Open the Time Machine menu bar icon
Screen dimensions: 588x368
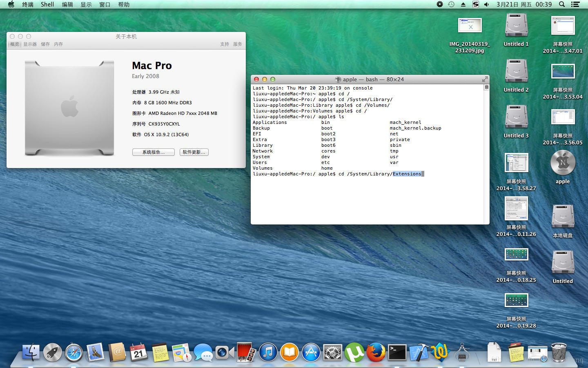click(x=451, y=4)
